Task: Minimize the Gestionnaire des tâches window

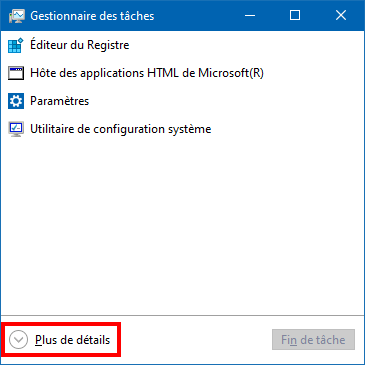Action: tap(250, 15)
